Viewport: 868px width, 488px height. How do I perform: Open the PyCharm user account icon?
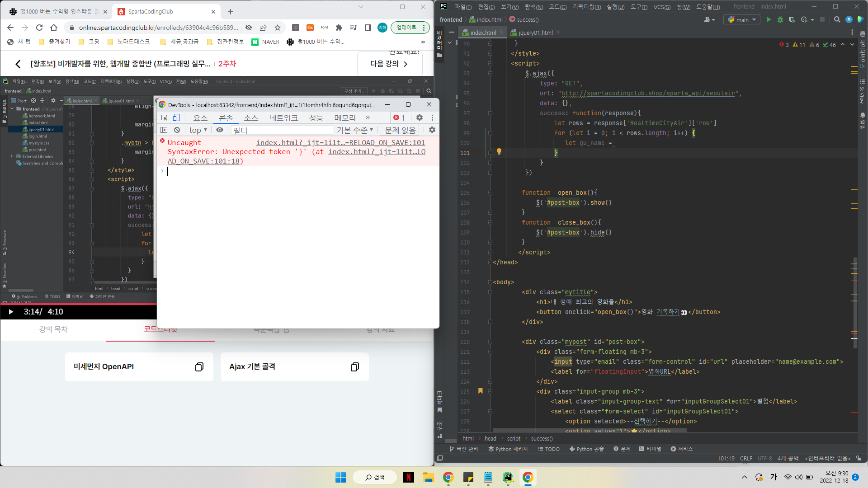709,19
